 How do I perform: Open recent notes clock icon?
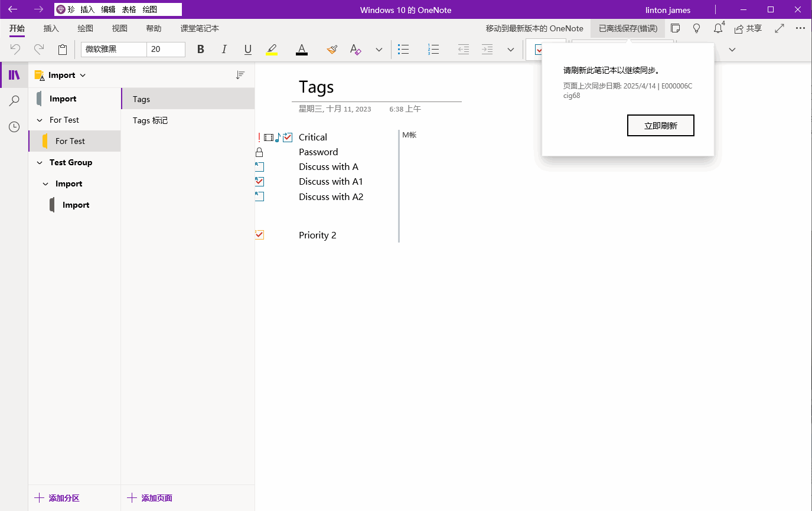click(x=14, y=127)
